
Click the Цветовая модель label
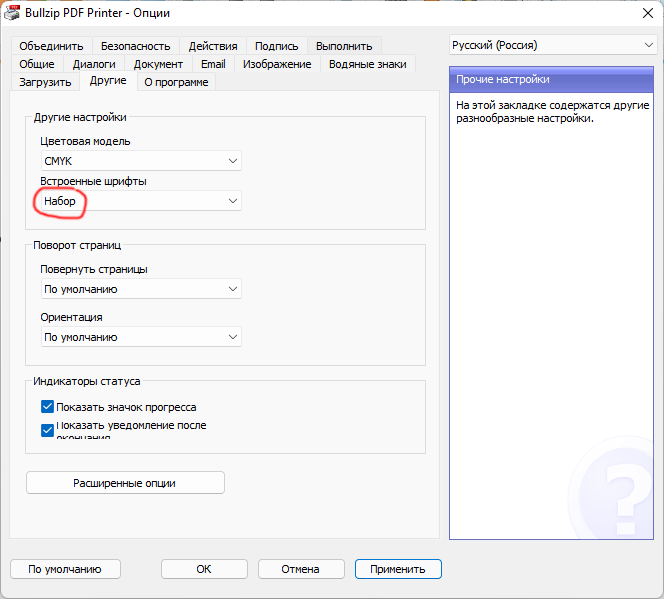tap(85, 141)
